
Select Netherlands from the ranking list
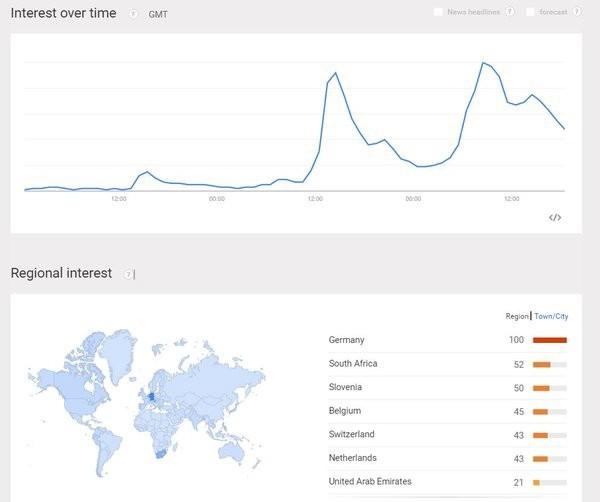(351, 458)
